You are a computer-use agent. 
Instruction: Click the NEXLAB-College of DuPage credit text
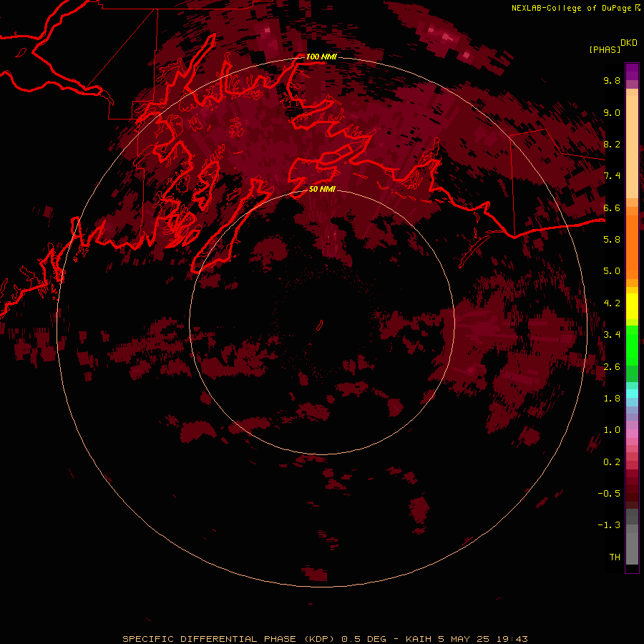[572, 8]
